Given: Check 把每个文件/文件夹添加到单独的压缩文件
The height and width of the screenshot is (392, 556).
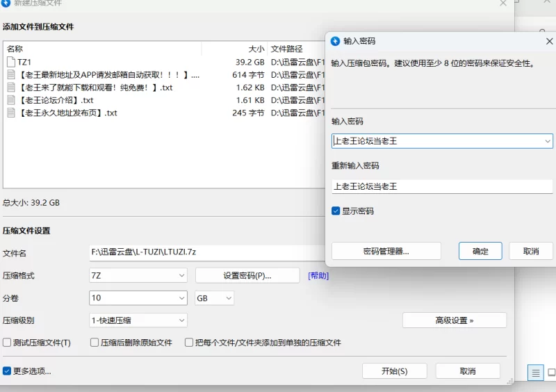Looking at the screenshot, I should [189, 343].
